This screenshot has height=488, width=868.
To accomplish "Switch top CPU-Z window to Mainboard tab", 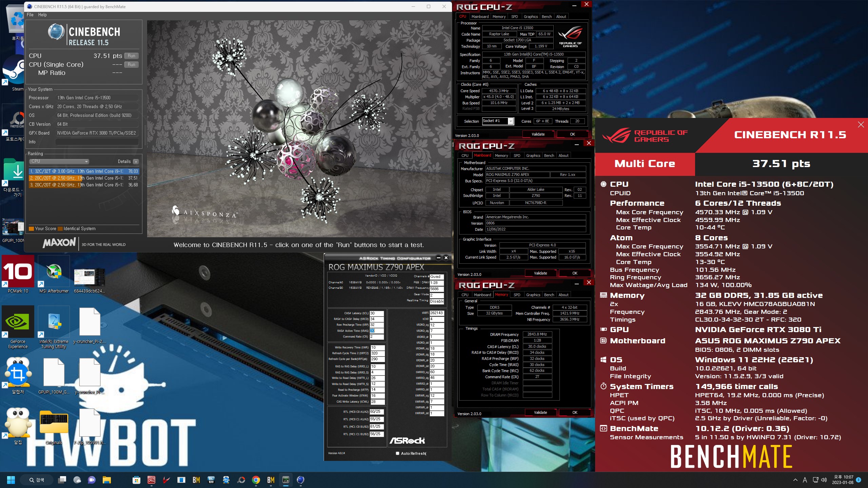I will (x=480, y=17).
